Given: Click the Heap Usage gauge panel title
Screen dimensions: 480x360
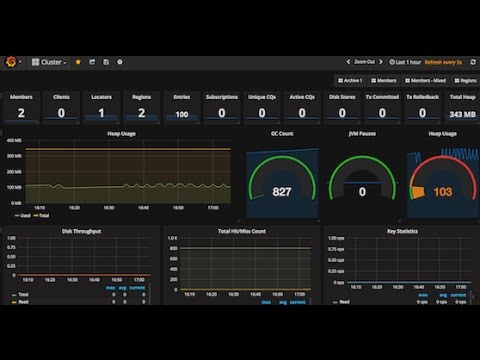Looking at the screenshot, I should click(x=442, y=134).
